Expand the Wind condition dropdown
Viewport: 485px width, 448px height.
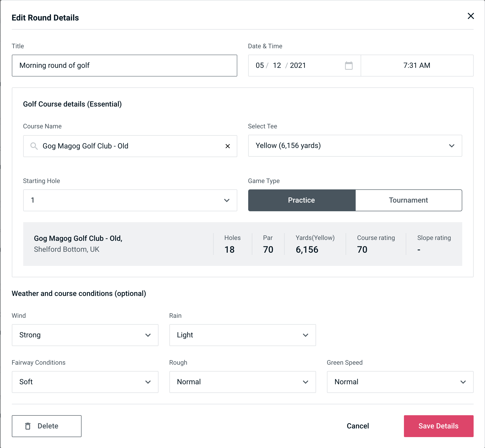[x=84, y=335]
